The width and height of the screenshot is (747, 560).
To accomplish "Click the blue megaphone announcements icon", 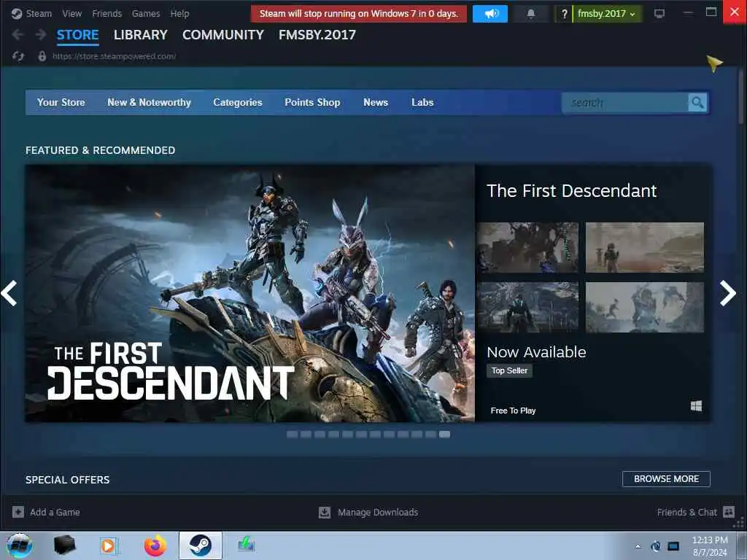I will coord(489,13).
